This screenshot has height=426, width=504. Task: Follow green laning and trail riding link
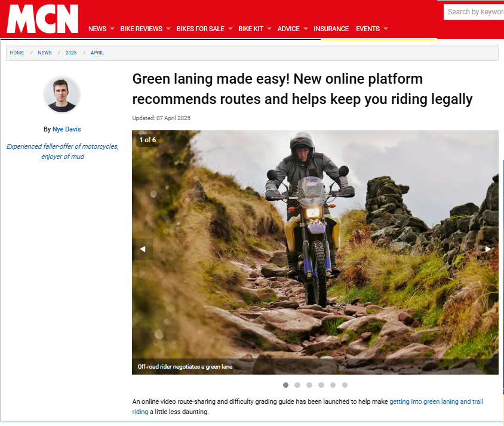[x=308, y=406]
